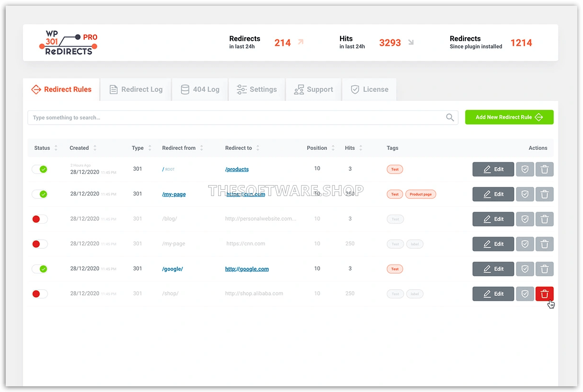Click the WP 301 Redirects PRO logo
Screen dimensions: 583x392
[68, 42]
